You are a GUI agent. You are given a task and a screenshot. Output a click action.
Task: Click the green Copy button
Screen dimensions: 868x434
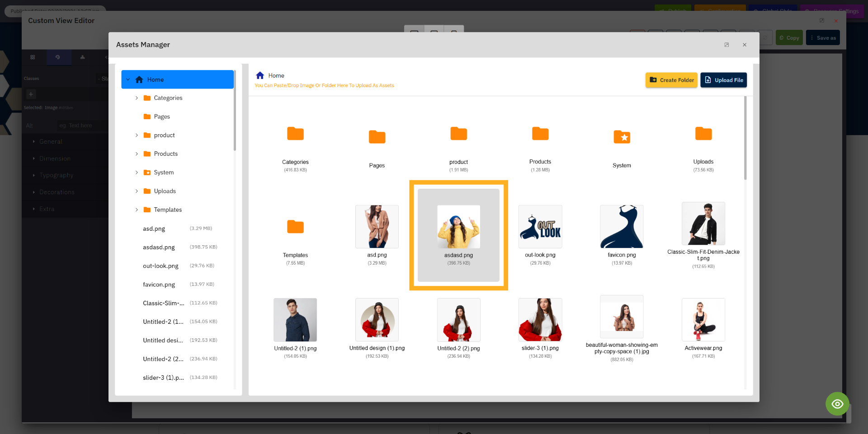(x=789, y=37)
